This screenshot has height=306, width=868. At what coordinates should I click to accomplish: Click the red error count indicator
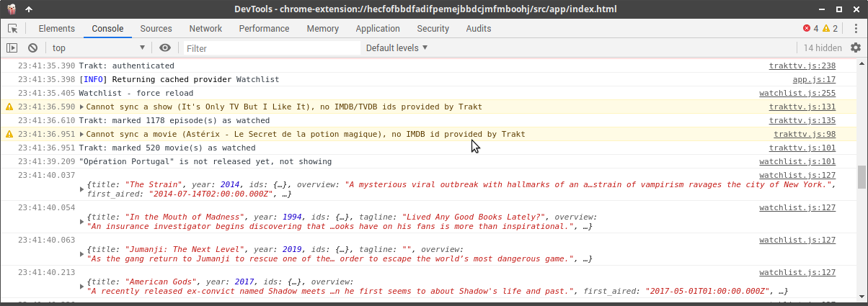coord(810,29)
